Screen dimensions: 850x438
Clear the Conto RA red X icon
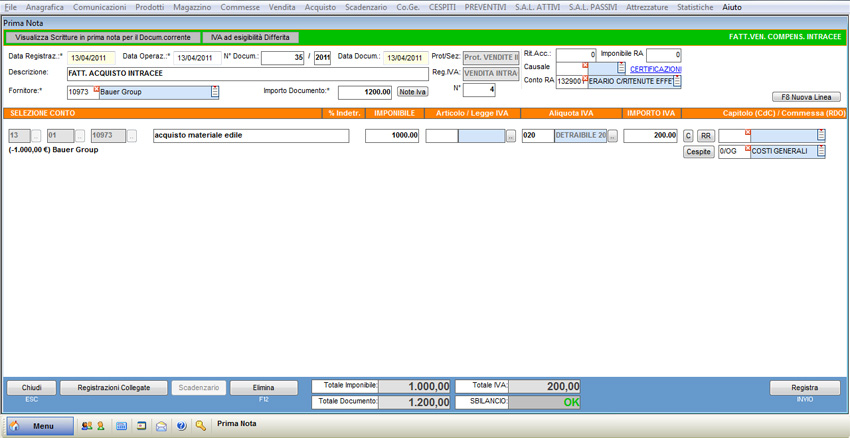(585, 78)
